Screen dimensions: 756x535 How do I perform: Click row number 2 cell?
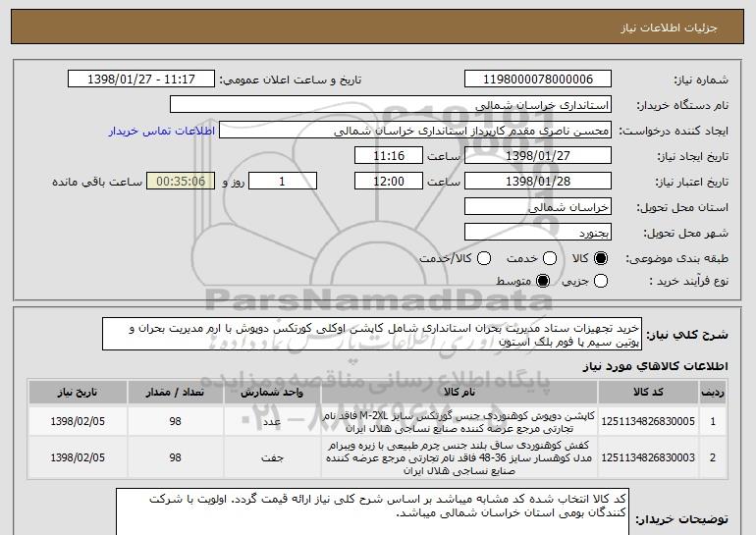(x=713, y=457)
